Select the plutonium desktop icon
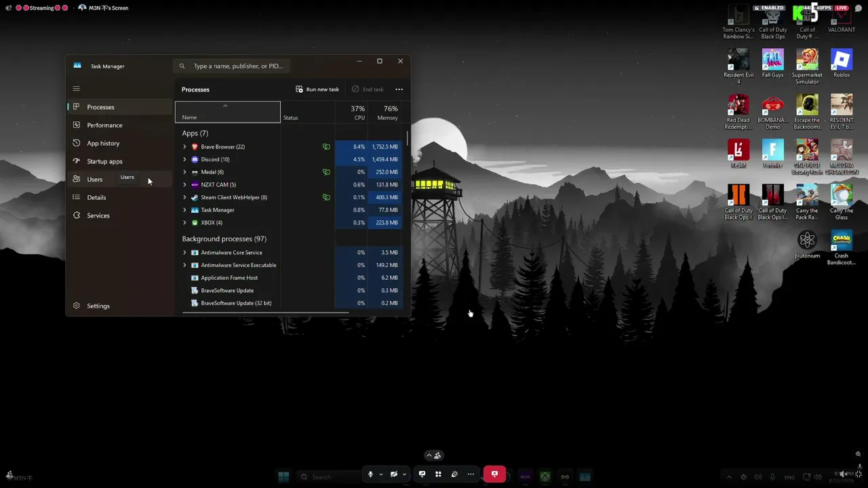Viewport: 868px width, 488px height. point(807,244)
